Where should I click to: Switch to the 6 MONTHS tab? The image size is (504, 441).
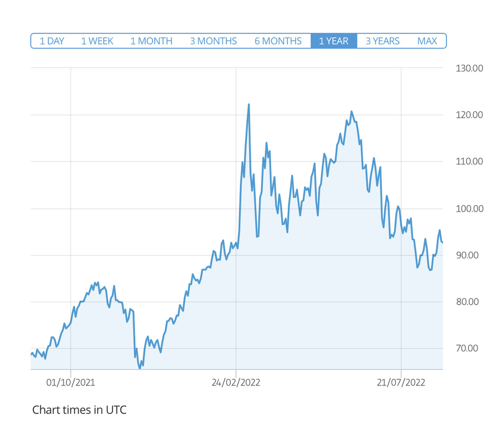[x=278, y=41]
